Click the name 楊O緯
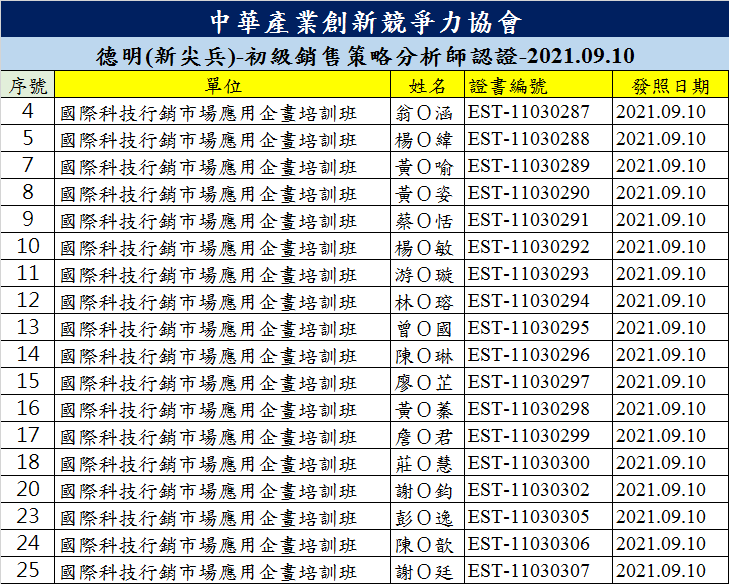This screenshot has height=585, width=731. (424, 140)
